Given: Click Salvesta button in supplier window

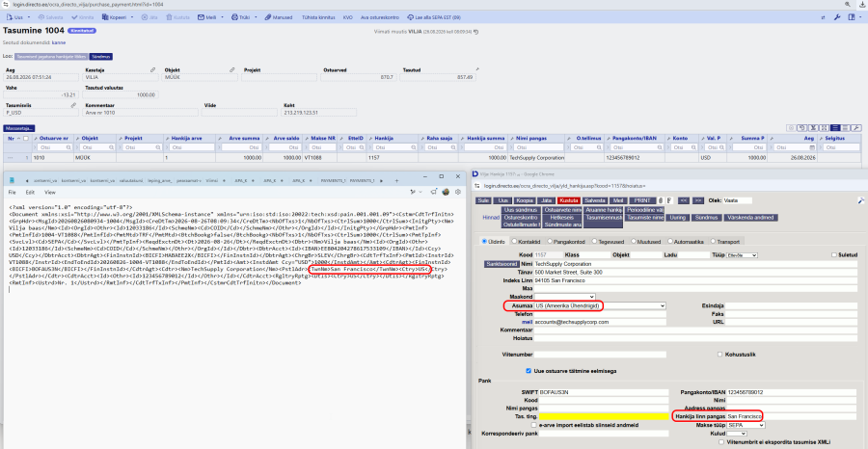Looking at the screenshot, I should (x=594, y=200).
